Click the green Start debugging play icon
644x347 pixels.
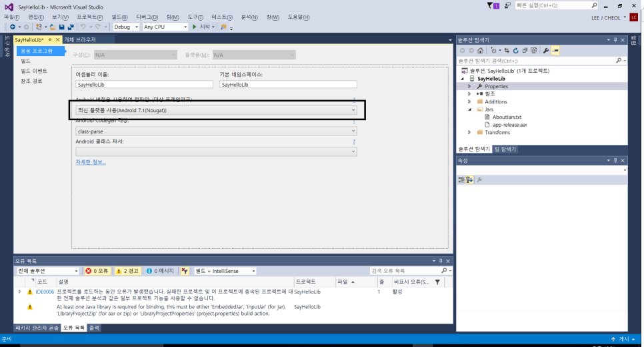click(195, 27)
